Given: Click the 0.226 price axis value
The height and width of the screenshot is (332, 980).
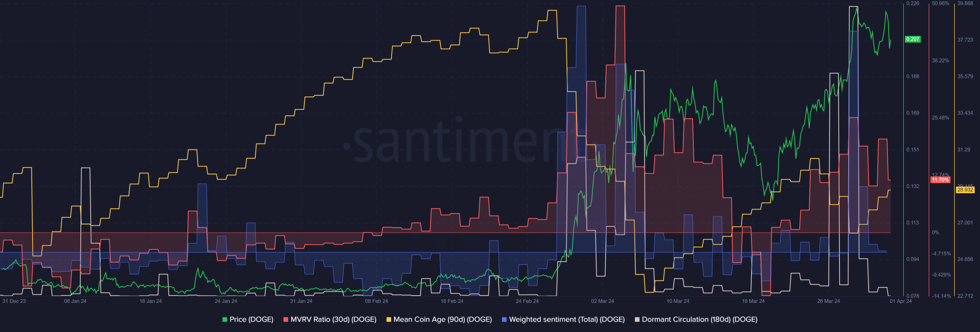Looking at the screenshot, I should (x=913, y=3).
